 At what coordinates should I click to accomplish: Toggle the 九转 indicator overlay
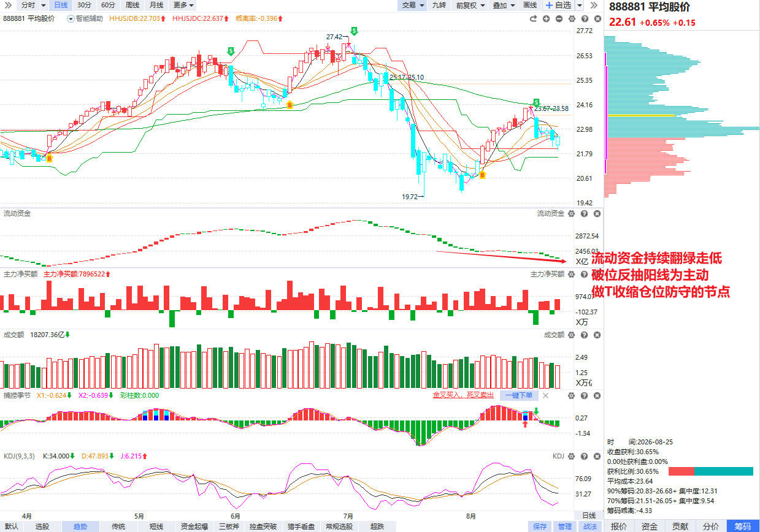click(x=439, y=5)
